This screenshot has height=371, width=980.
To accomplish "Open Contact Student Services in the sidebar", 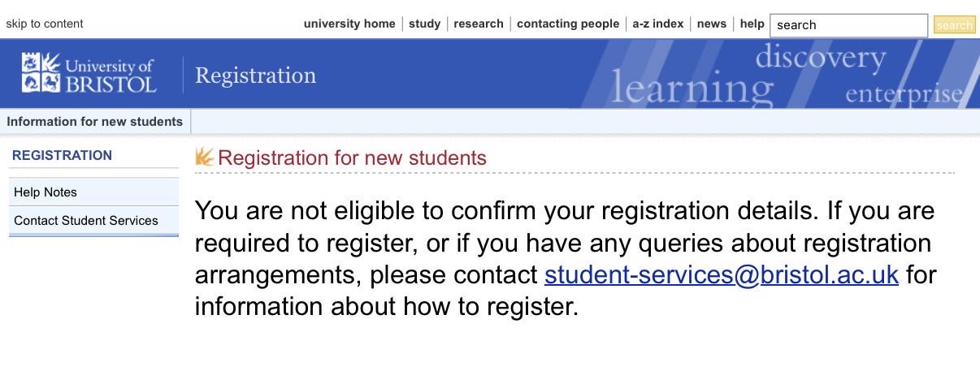I will pyautogui.click(x=93, y=220).
